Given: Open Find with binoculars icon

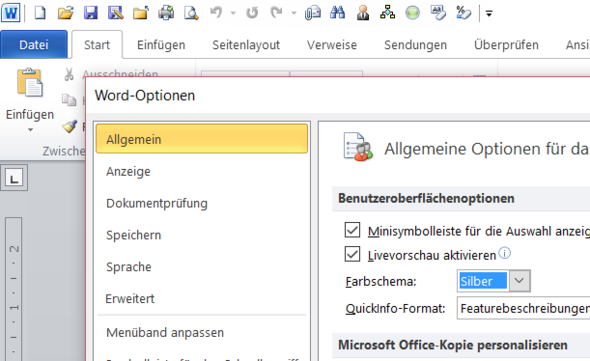Looking at the screenshot, I should click(x=338, y=13).
